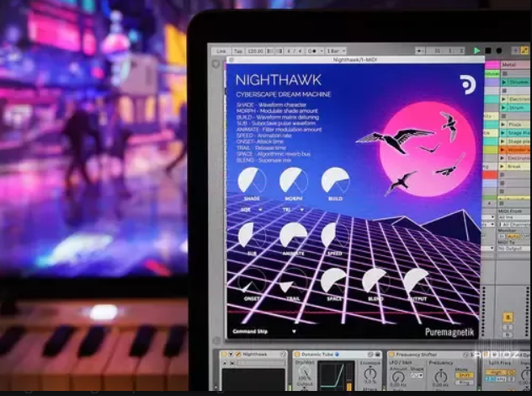Click the SUB knob
This screenshot has height=396, width=532.
point(252,236)
